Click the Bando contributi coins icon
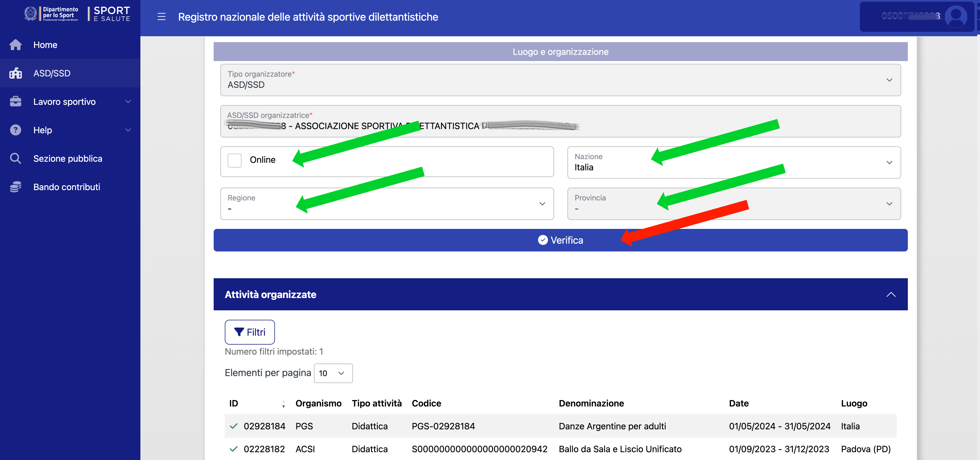Viewport: 980px width, 460px height. pyautogui.click(x=16, y=187)
